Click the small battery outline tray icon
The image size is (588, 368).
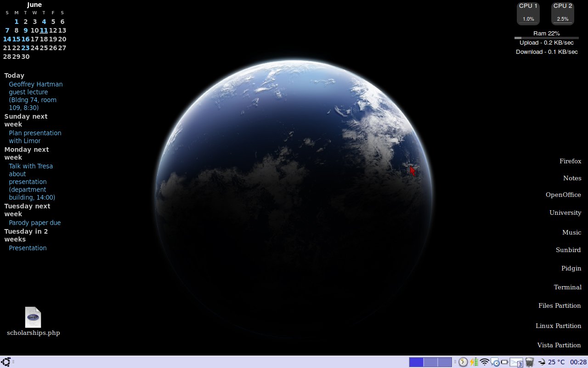tap(504, 362)
